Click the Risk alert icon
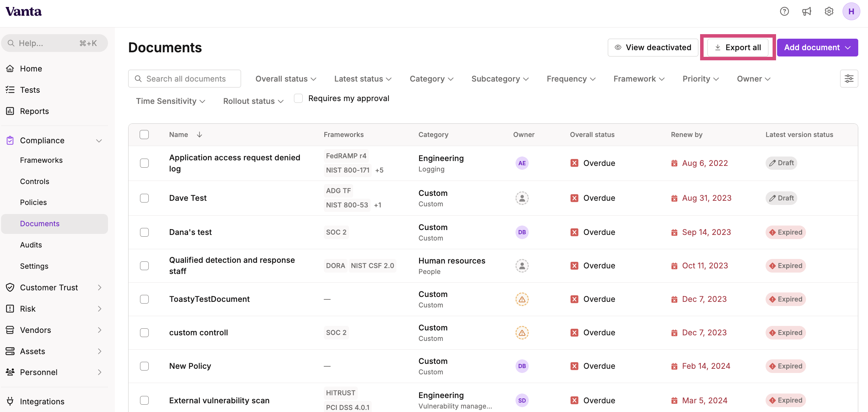The image size is (868, 412). (x=10, y=309)
